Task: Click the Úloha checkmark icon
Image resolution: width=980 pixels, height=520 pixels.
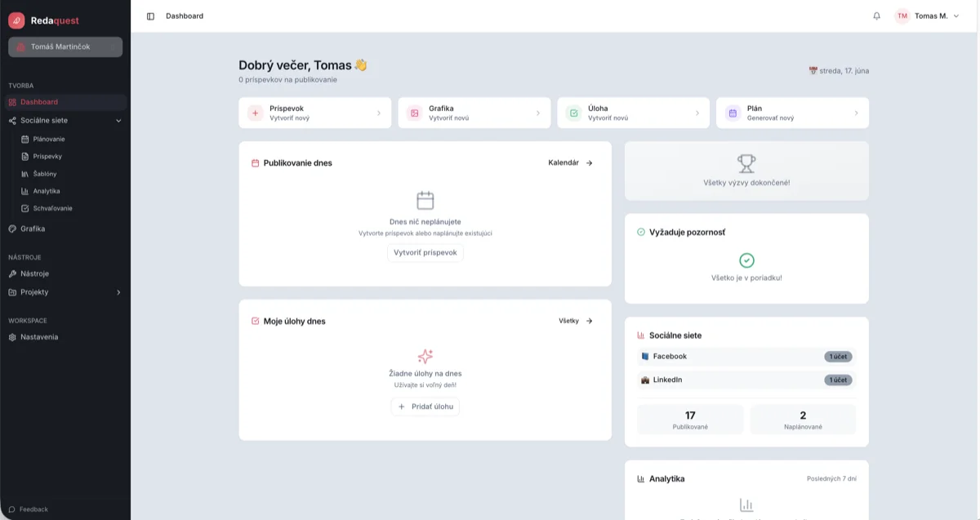Action: click(573, 113)
